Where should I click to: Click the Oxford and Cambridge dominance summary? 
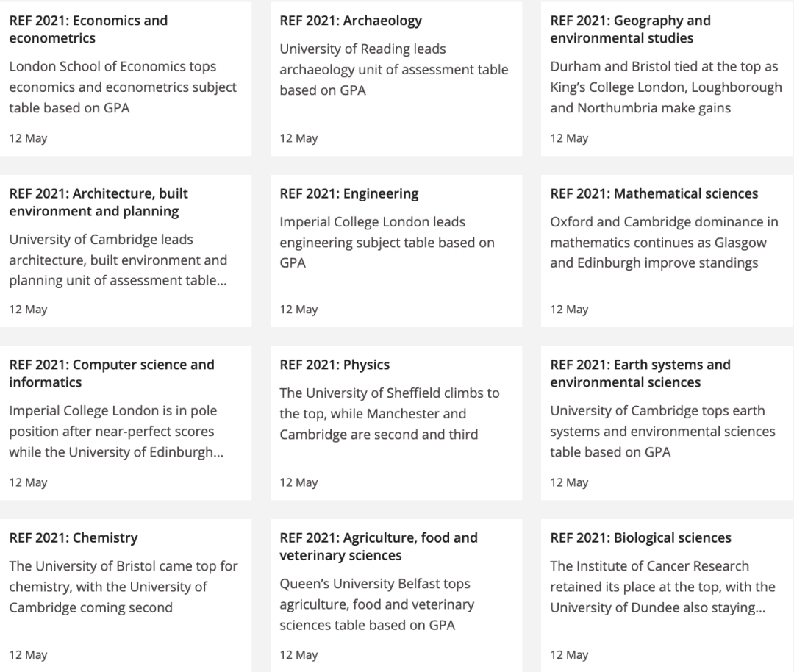[664, 243]
